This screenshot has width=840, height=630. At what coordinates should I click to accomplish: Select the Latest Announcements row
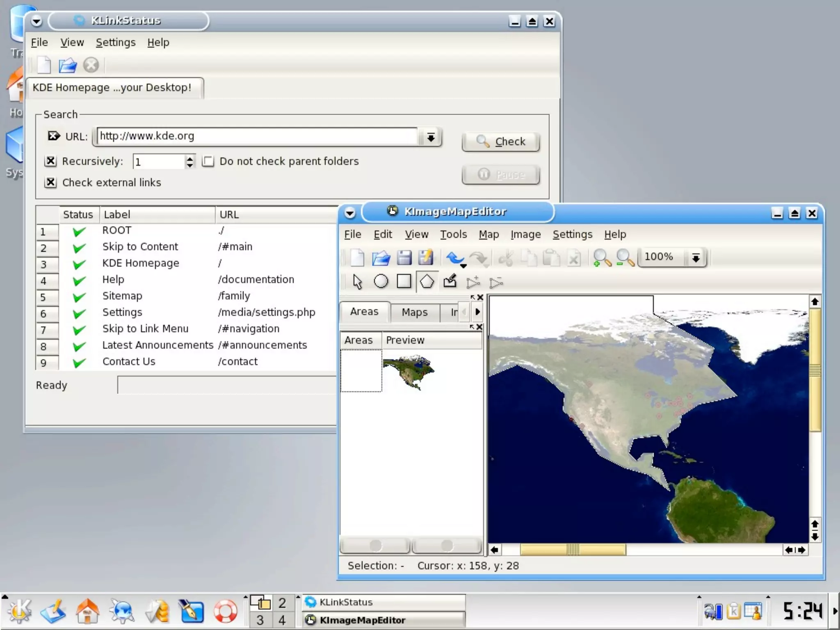[185, 345]
